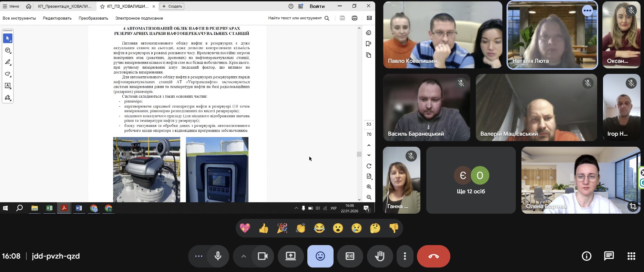The height and width of the screenshot is (272, 644).
Task: Click the УКР language indicator
Action: [x=334, y=208]
